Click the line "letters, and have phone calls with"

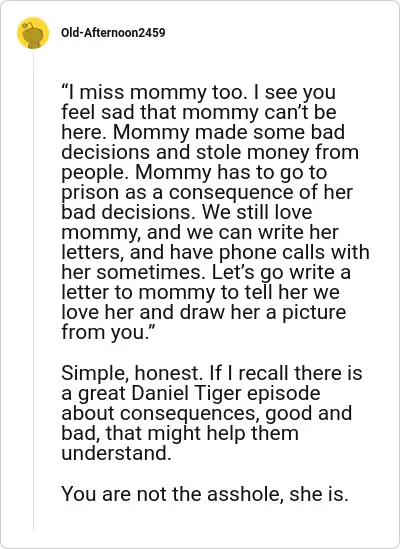(x=215, y=252)
